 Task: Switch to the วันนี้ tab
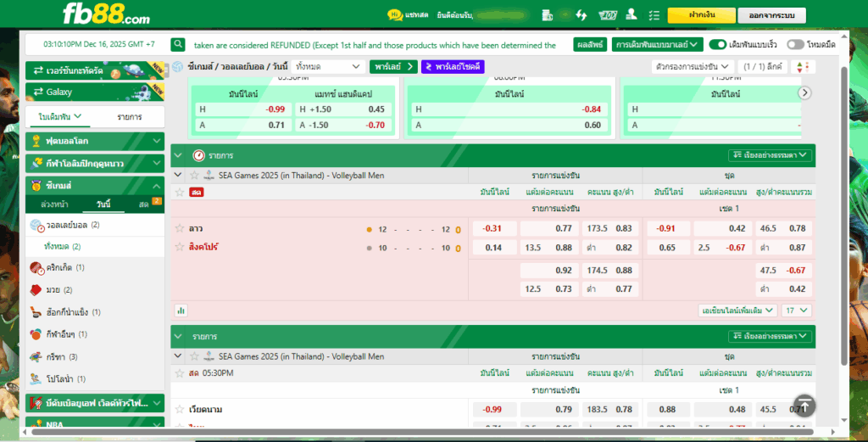(x=103, y=204)
